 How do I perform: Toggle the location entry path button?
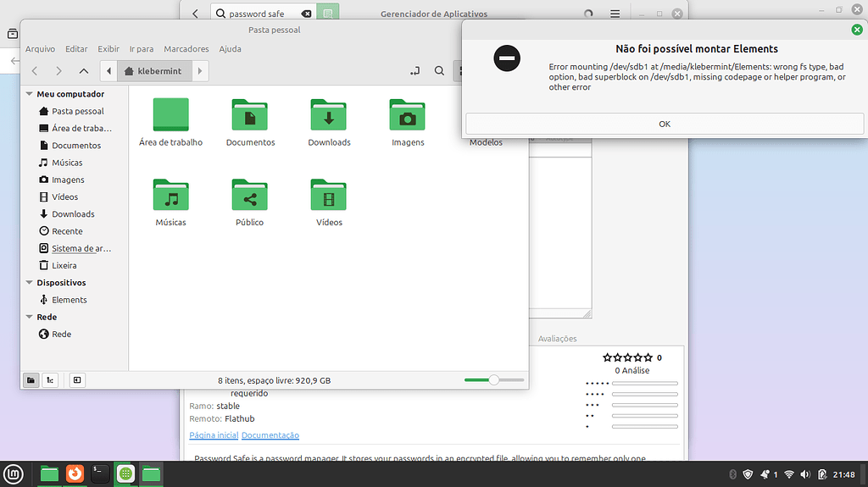[x=415, y=71]
